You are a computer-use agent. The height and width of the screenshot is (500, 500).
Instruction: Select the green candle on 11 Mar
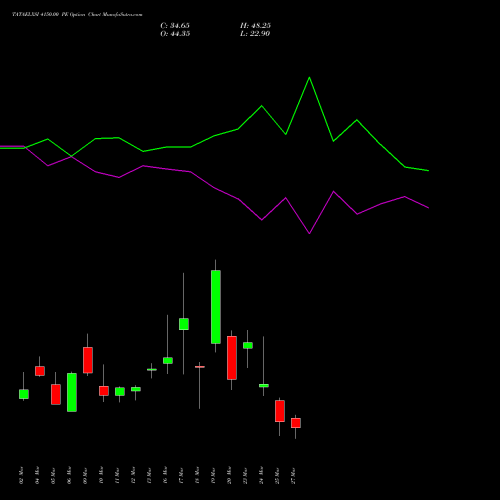pyautogui.click(x=120, y=392)
